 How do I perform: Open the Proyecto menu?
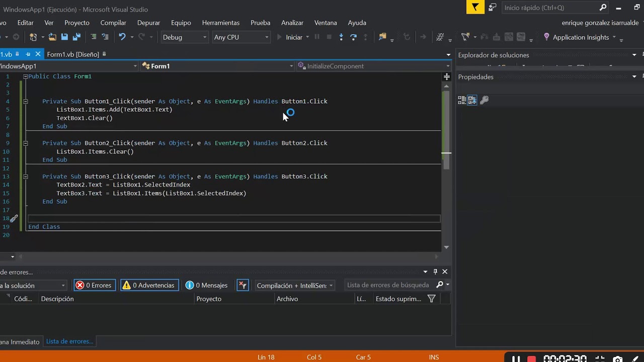tap(77, 23)
